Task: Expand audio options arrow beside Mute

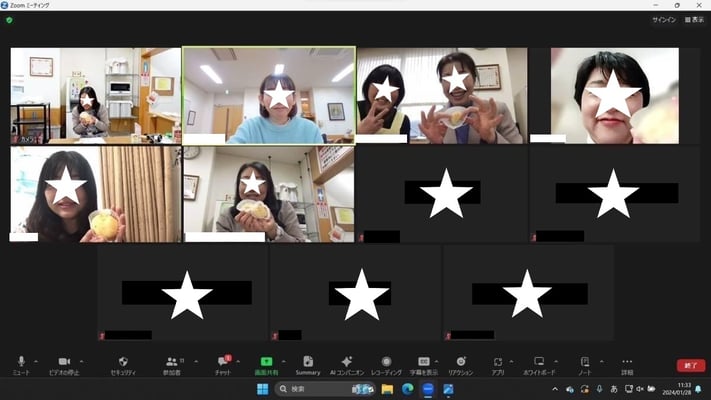Action: (36, 361)
